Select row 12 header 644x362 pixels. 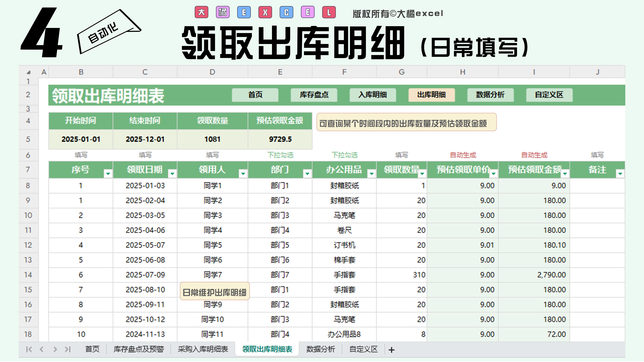(x=28, y=245)
